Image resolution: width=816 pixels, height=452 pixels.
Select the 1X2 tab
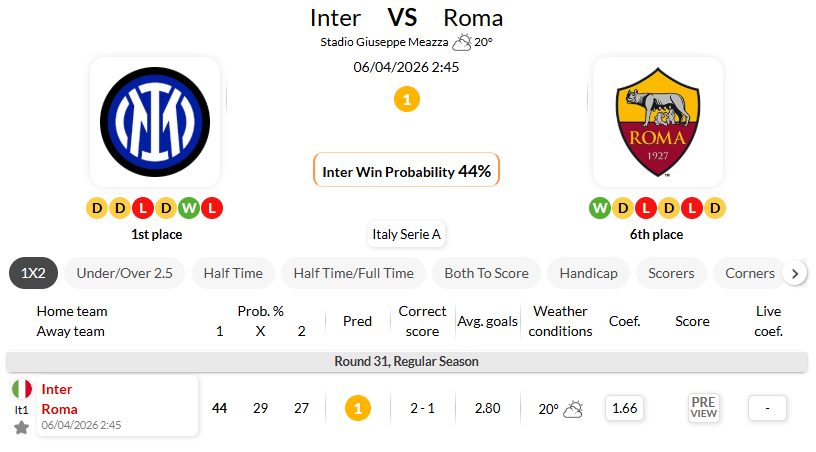34,273
